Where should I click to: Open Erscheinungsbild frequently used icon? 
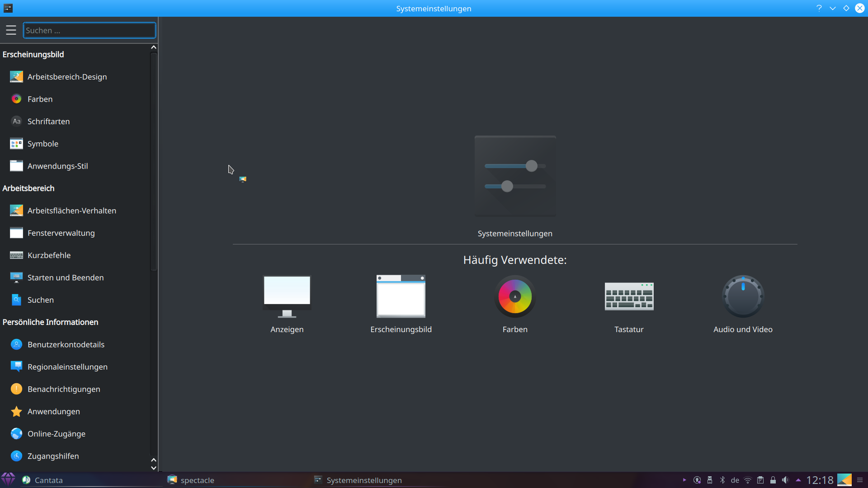pos(401,304)
